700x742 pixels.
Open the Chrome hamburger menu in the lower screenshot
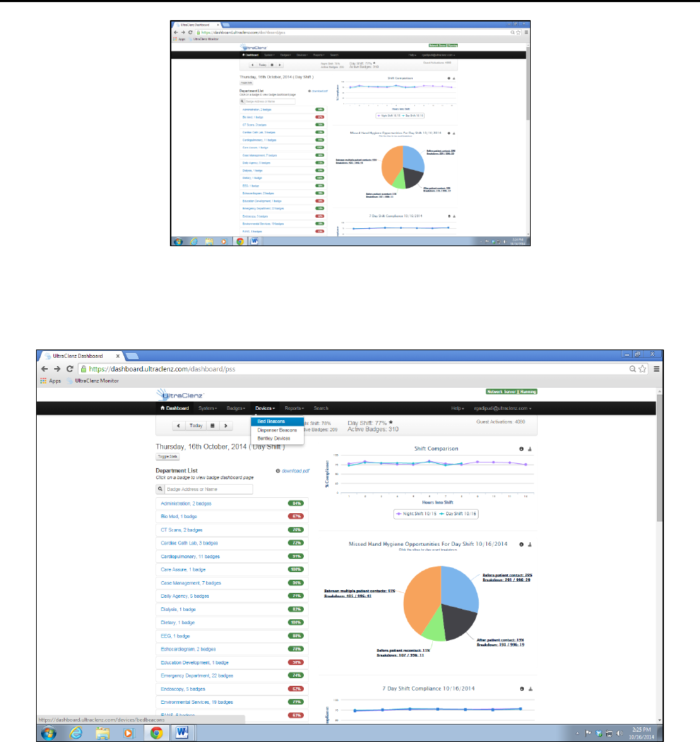656,369
